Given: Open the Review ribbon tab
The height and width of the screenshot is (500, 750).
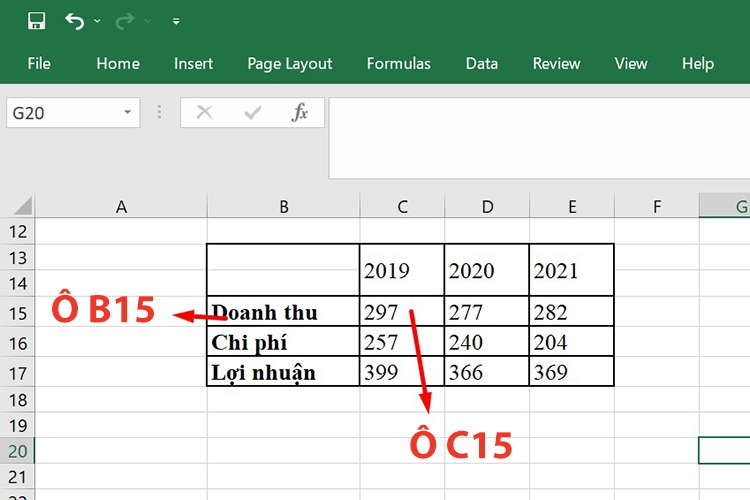Looking at the screenshot, I should (556, 64).
